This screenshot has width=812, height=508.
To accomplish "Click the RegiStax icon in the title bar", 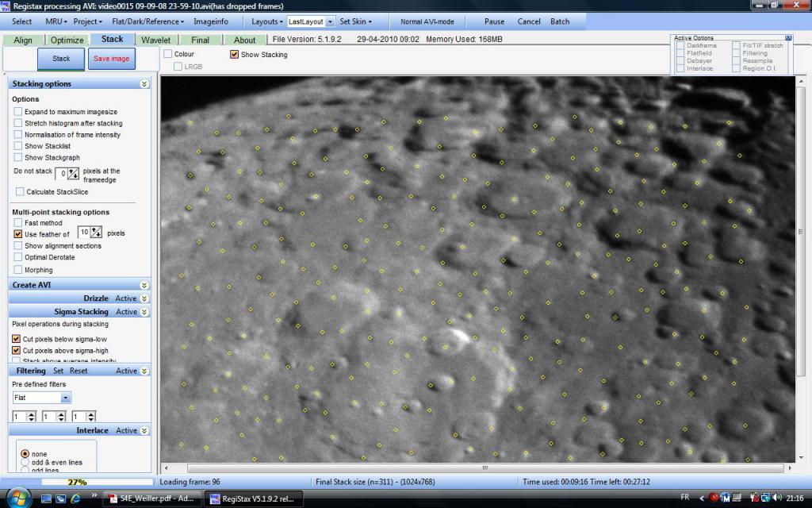I will click(x=6, y=5).
